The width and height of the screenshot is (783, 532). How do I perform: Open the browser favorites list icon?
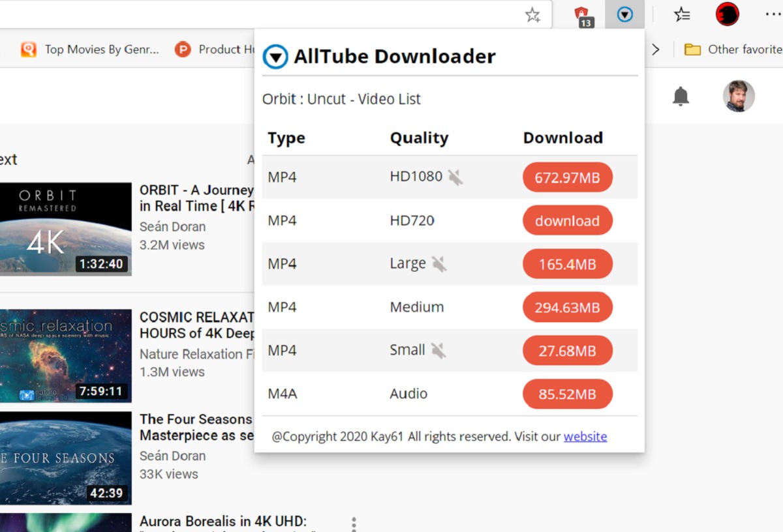click(x=682, y=14)
